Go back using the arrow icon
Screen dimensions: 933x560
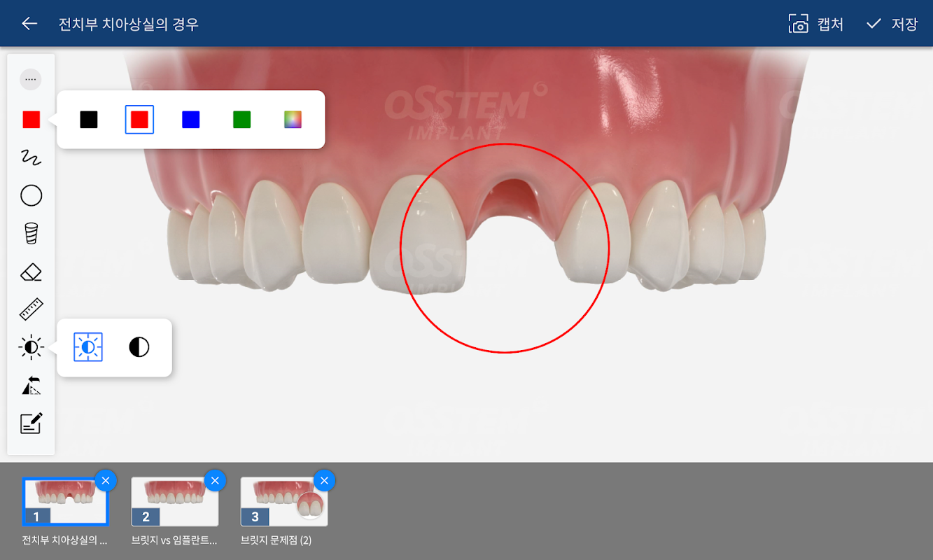pyautogui.click(x=29, y=24)
